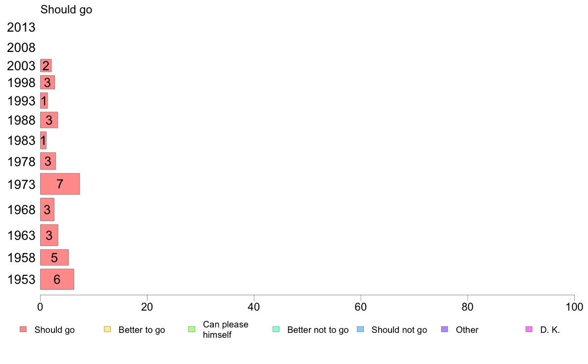Click the 2008 year label

21,47
